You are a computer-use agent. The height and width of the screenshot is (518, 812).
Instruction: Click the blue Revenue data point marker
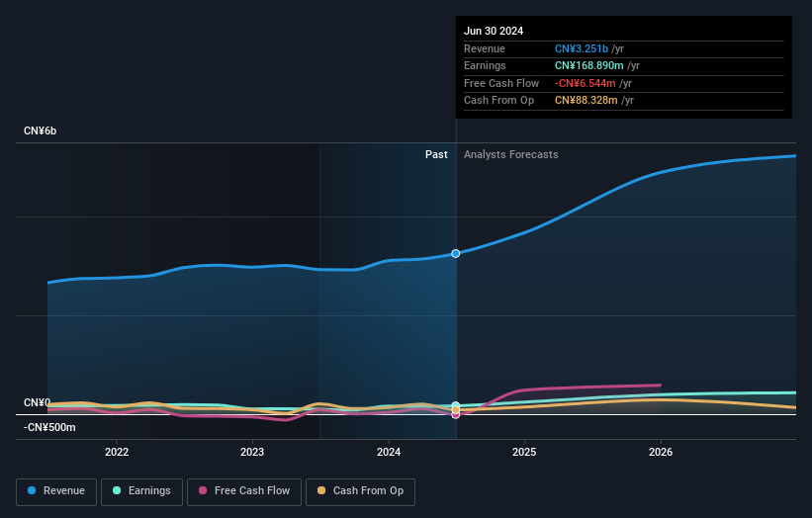(x=456, y=254)
